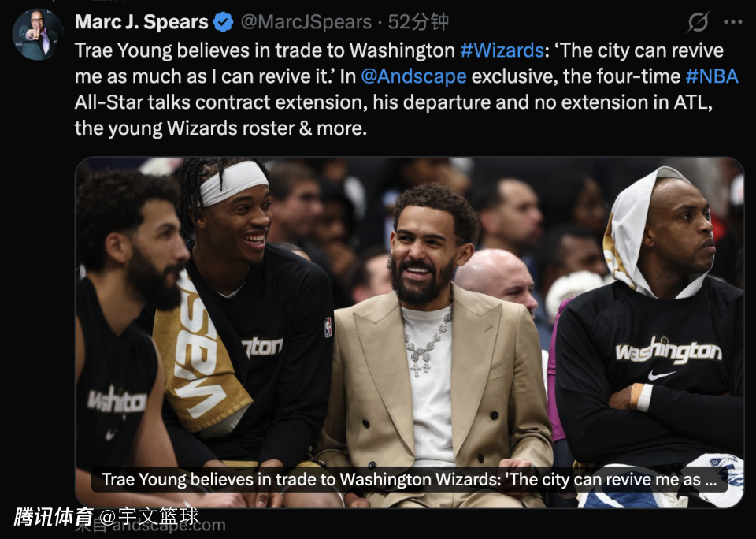Click the 52分钟 timestamp

(x=418, y=22)
